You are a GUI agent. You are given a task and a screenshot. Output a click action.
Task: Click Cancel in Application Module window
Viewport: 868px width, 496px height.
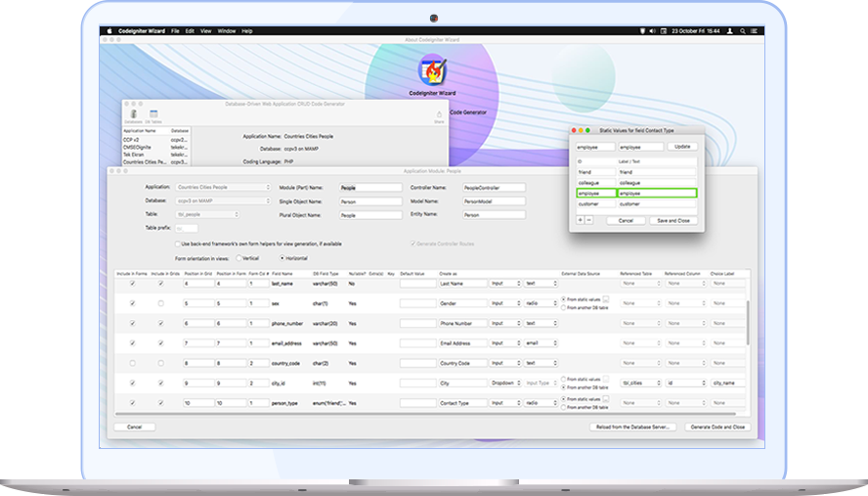point(135,427)
